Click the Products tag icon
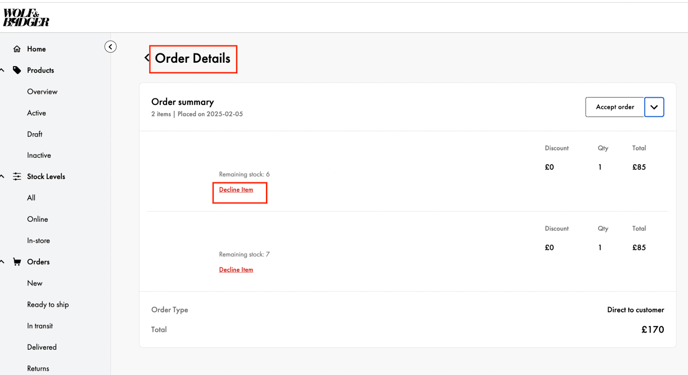 17,70
